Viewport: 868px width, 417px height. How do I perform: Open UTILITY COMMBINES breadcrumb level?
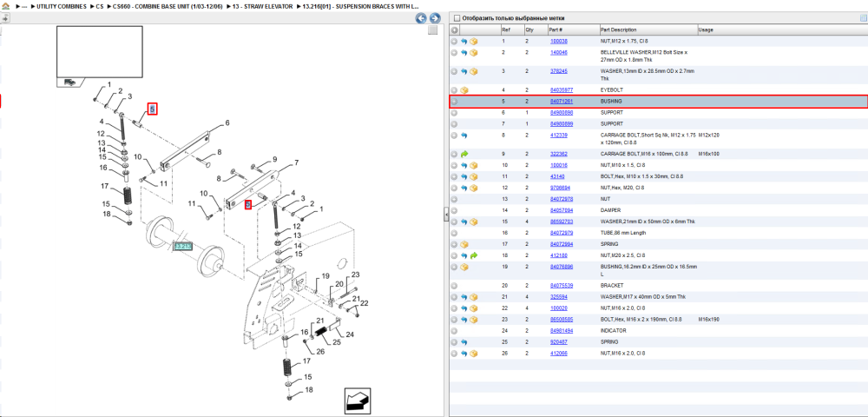62,6
